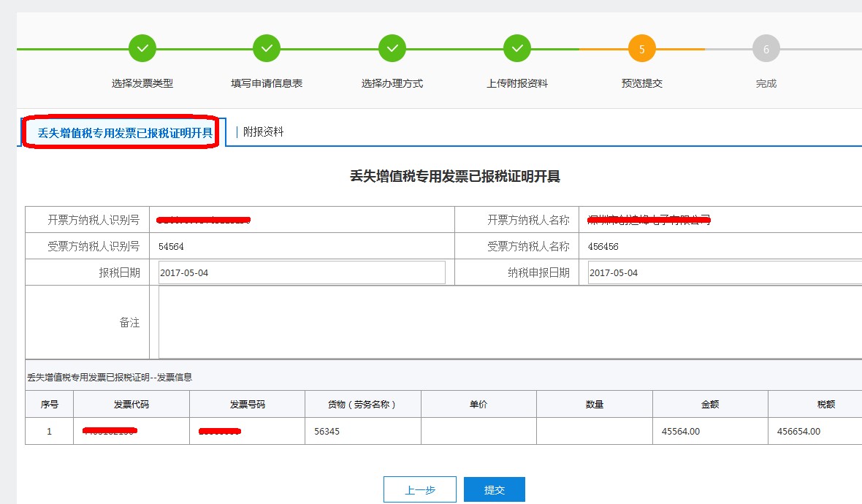Click inside the 备注 remarks text area

[508, 322]
